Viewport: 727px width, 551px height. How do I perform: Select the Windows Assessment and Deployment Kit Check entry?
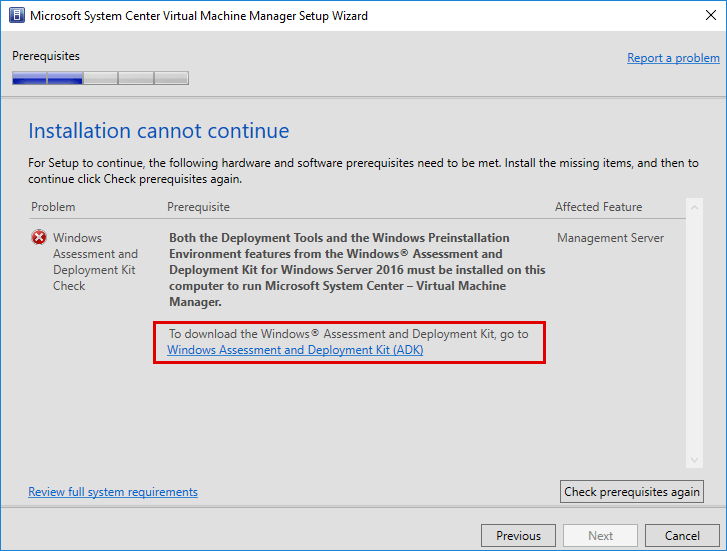pyautogui.click(x=95, y=262)
